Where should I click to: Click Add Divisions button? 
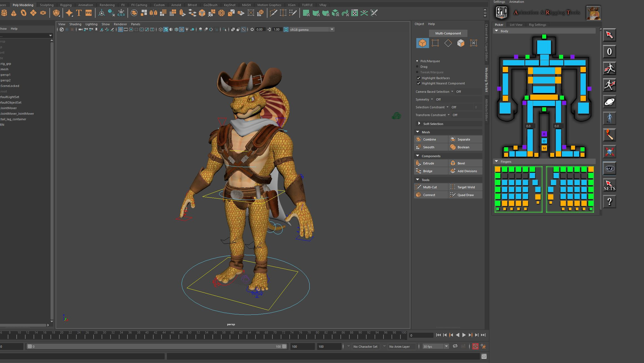pyautogui.click(x=465, y=171)
